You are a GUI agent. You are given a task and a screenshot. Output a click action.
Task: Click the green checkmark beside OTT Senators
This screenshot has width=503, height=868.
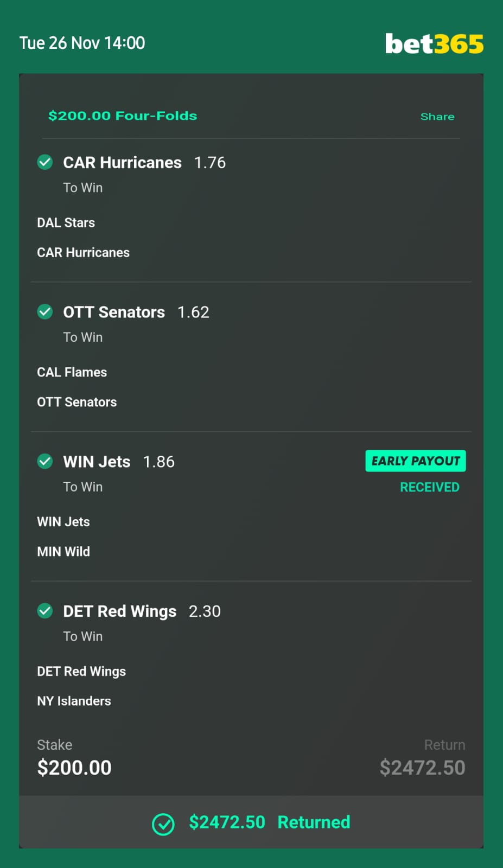[x=45, y=312]
